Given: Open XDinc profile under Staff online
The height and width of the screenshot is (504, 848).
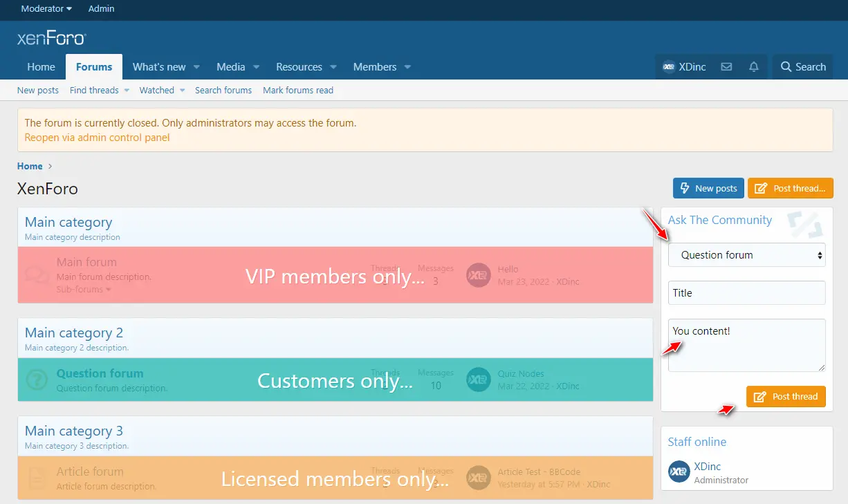Looking at the screenshot, I should pos(708,467).
